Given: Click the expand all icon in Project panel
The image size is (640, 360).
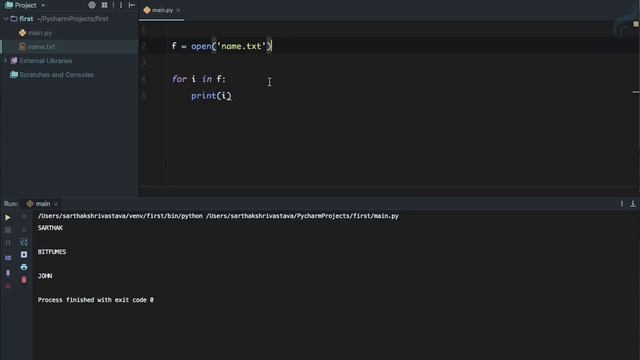Looking at the screenshot, I should (104, 5).
